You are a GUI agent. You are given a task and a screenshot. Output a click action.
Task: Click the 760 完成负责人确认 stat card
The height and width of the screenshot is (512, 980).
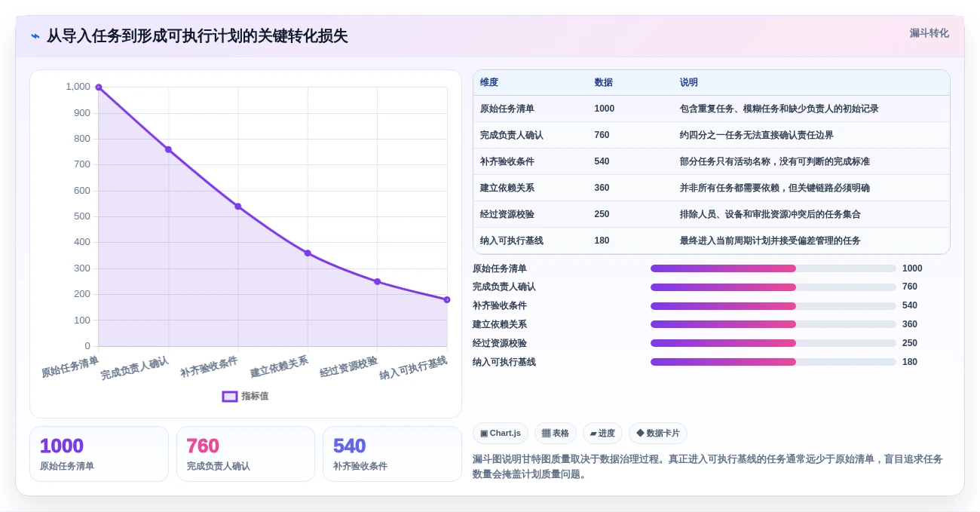pyautogui.click(x=246, y=454)
